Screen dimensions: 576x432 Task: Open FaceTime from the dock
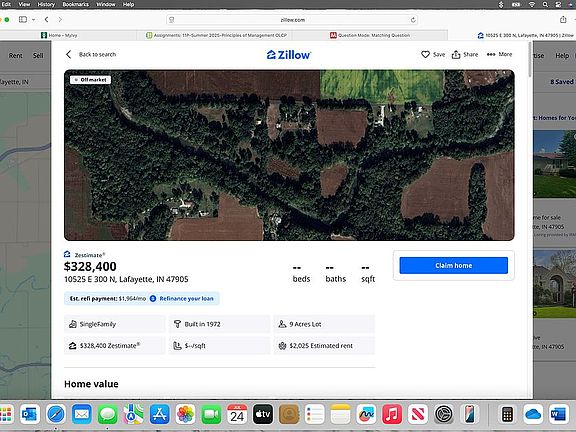tap(211, 415)
